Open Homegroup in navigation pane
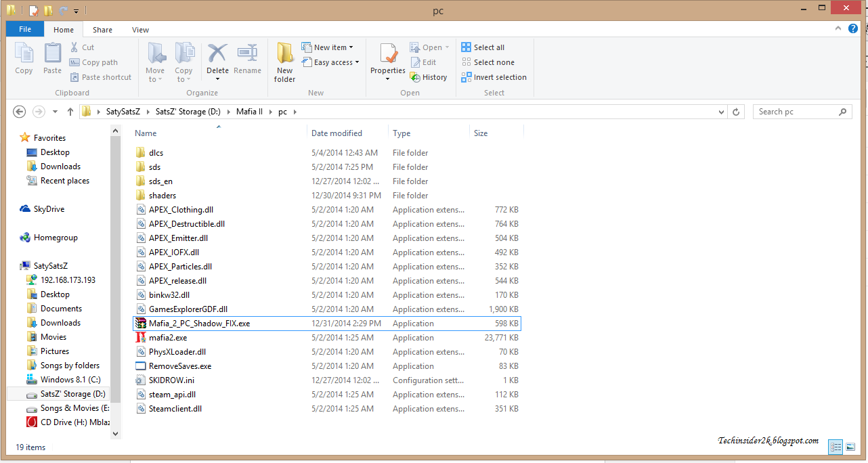 pyautogui.click(x=56, y=238)
